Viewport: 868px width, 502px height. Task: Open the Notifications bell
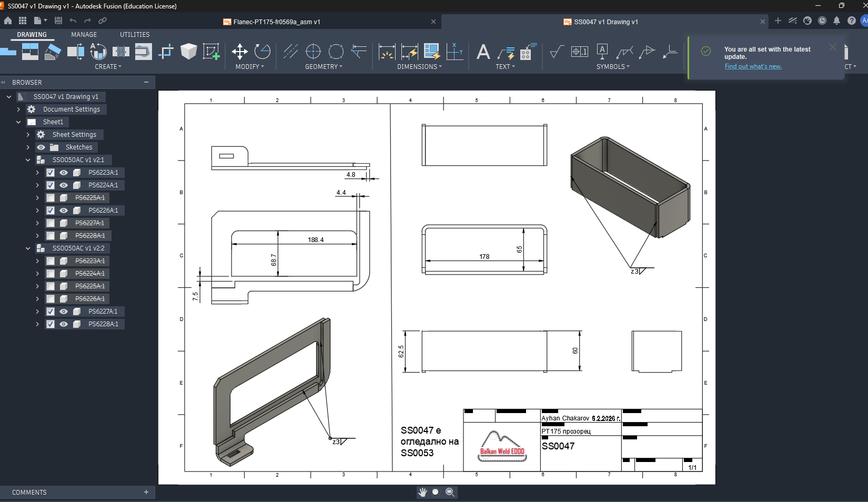tap(837, 21)
